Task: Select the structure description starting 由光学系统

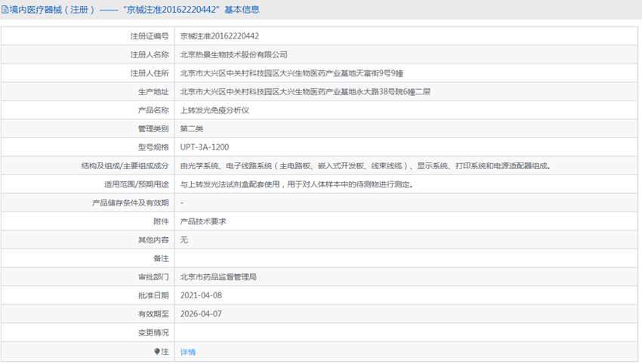Action: pos(366,166)
